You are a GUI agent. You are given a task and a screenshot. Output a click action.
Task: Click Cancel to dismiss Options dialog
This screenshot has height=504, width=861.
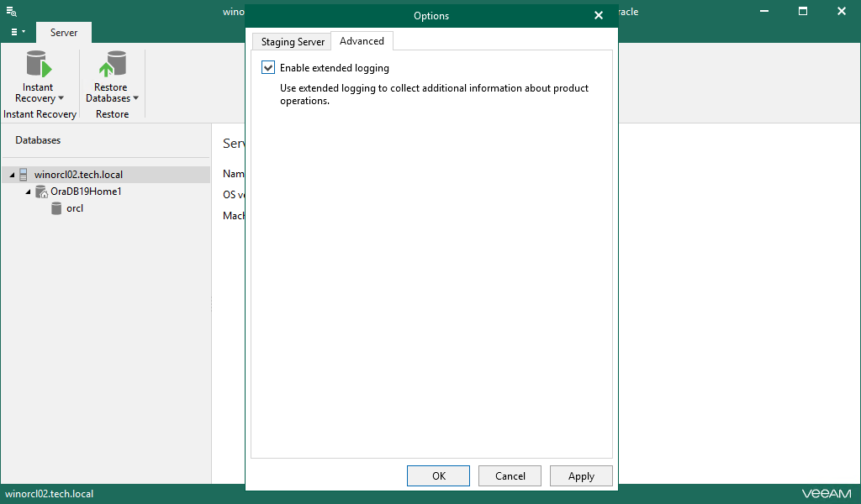[510, 476]
